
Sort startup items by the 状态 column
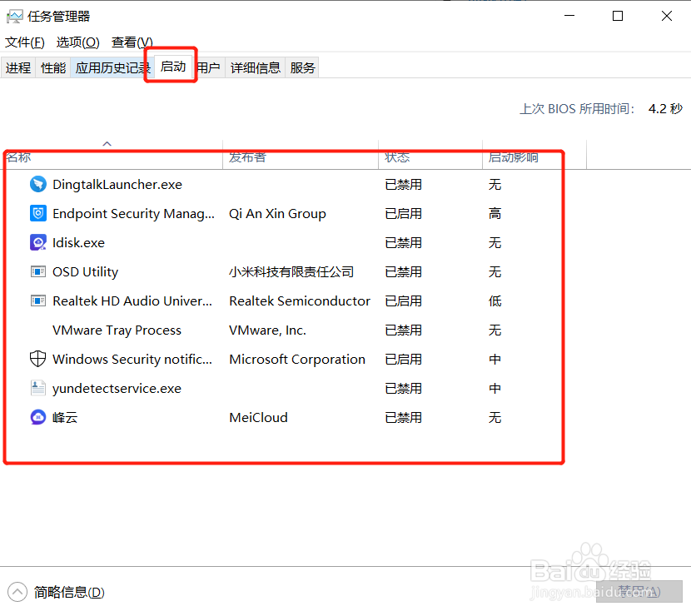point(397,156)
